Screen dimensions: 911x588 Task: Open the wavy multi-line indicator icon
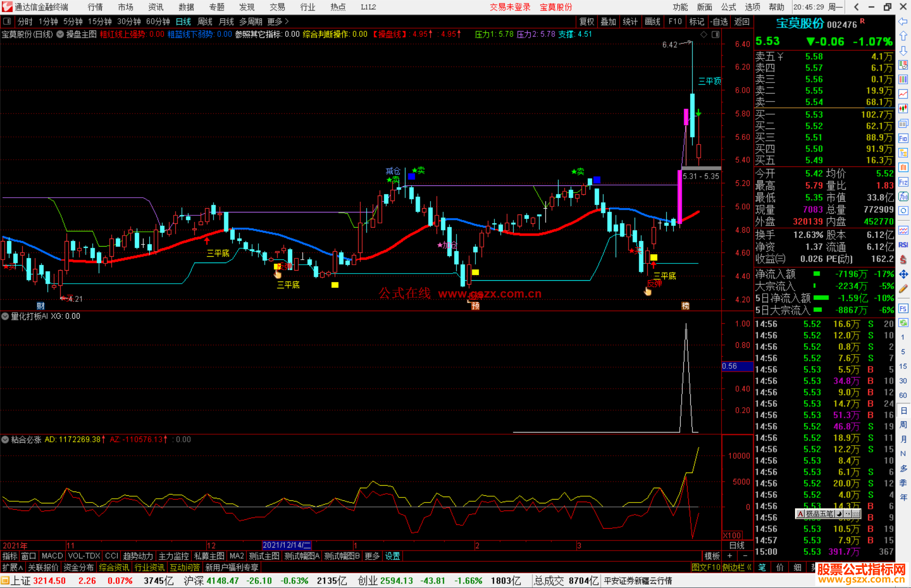tap(903, 230)
